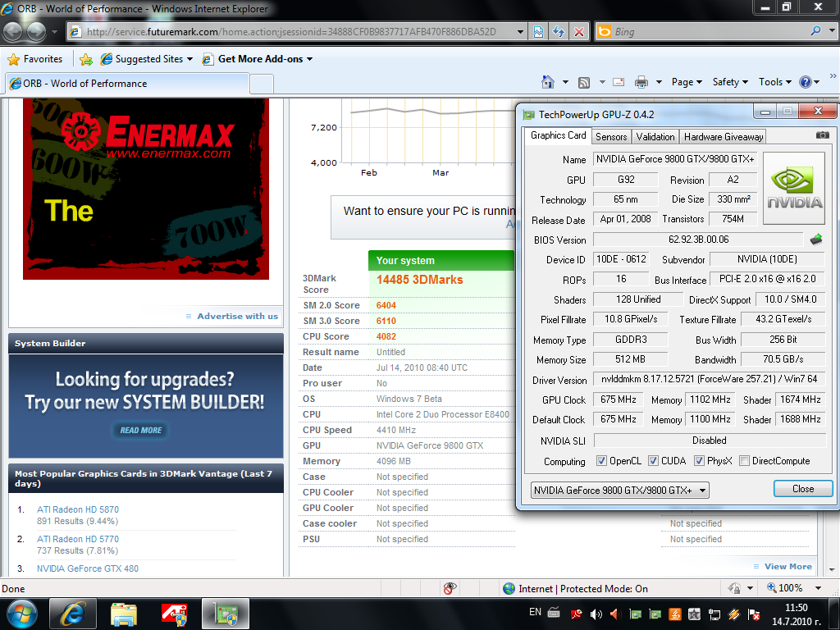Click the Adobe Reader tray icon

(x=577, y=614)
